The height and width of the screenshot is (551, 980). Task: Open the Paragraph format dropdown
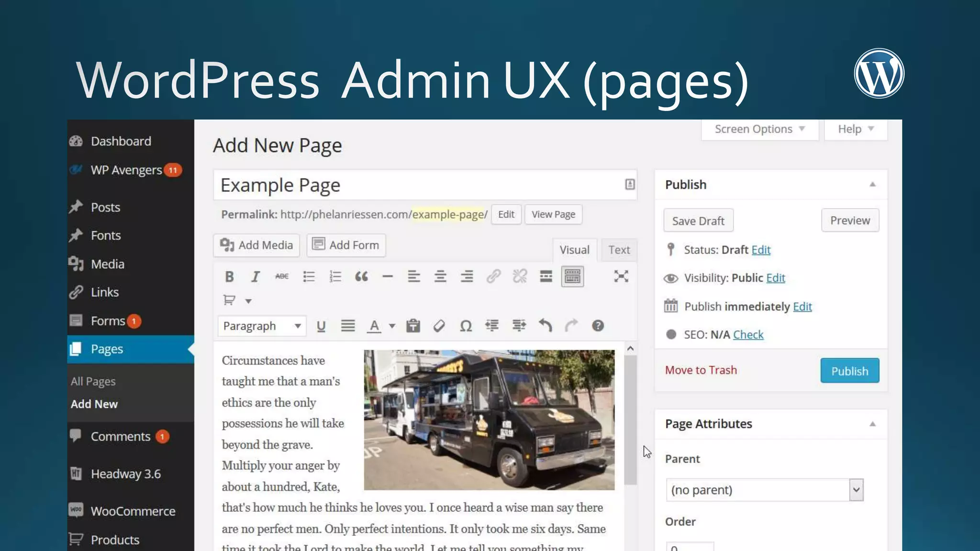coord(262,326)
